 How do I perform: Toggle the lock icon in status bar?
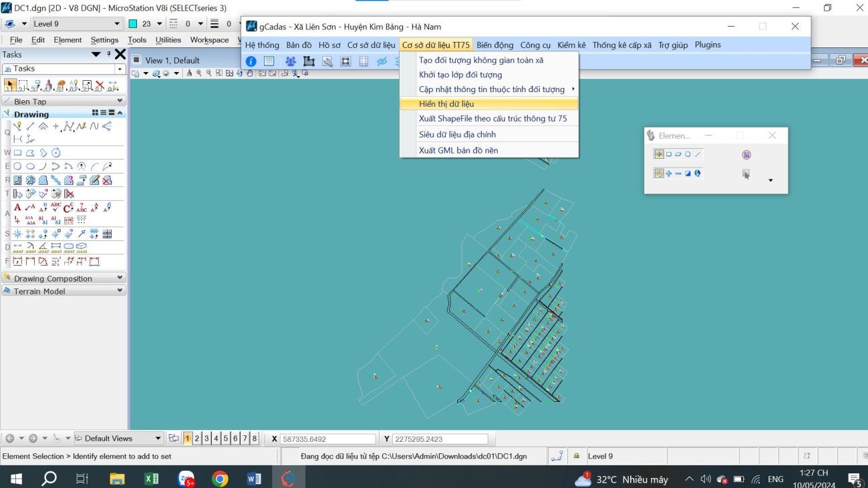point(577,456)
